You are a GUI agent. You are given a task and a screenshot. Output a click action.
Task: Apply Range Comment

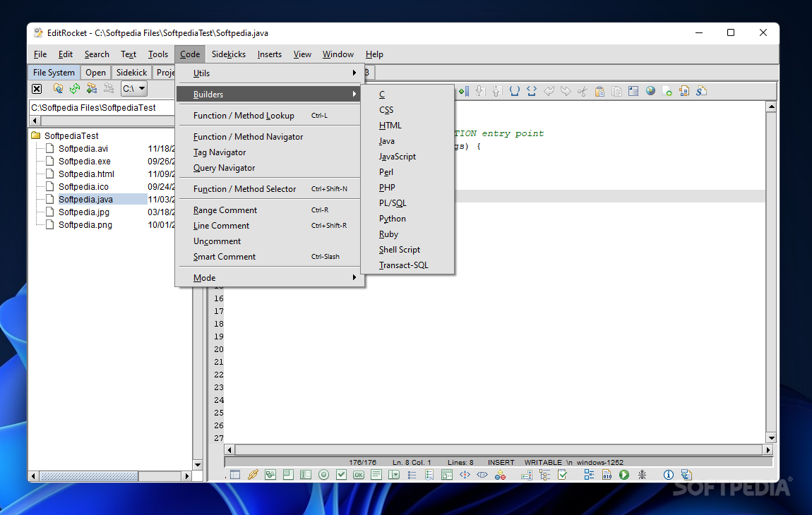269,210
